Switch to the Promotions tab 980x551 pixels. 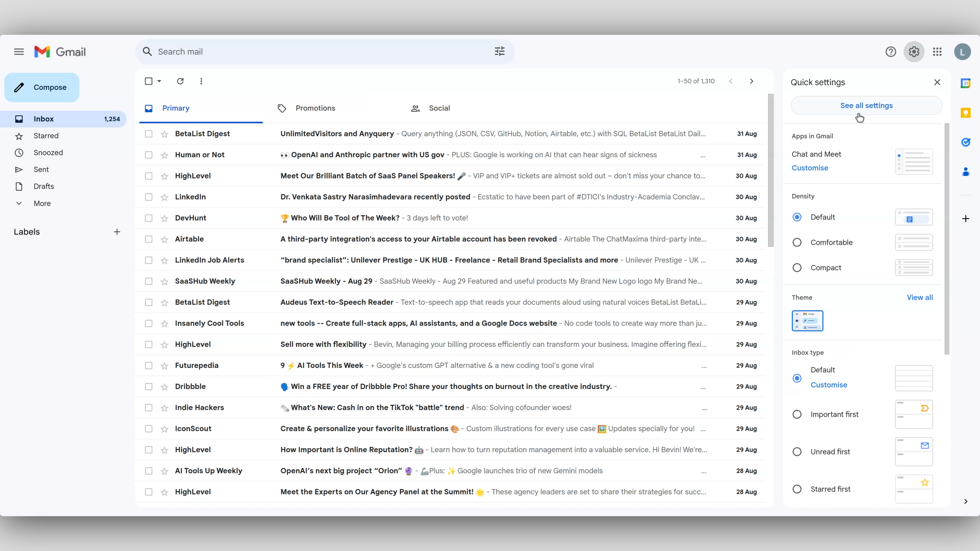click(315, 108)
